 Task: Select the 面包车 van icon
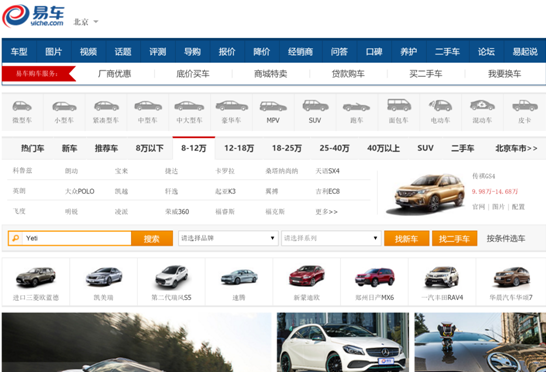click(x=399, y=105)
